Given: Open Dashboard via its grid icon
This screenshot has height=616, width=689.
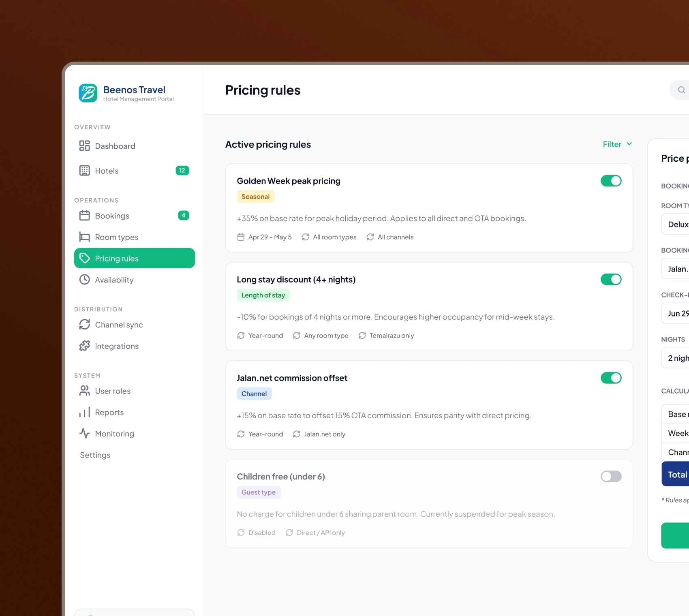Looking at the screenshot, I should coord(84,146).
